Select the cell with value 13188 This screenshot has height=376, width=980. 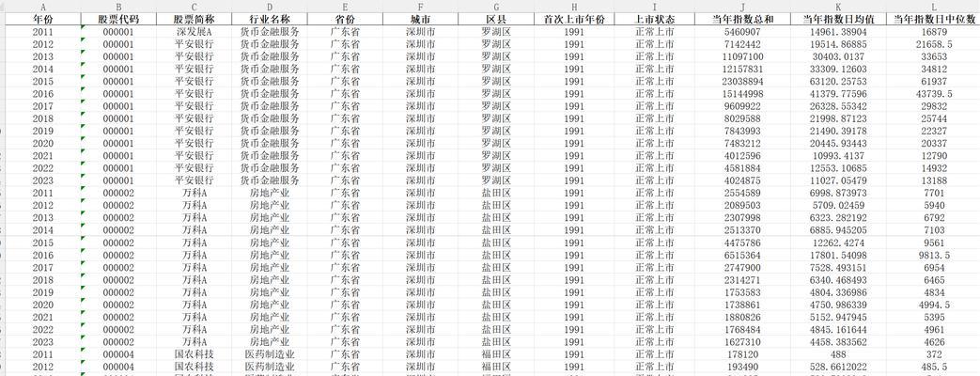click(x=933, y=180)
